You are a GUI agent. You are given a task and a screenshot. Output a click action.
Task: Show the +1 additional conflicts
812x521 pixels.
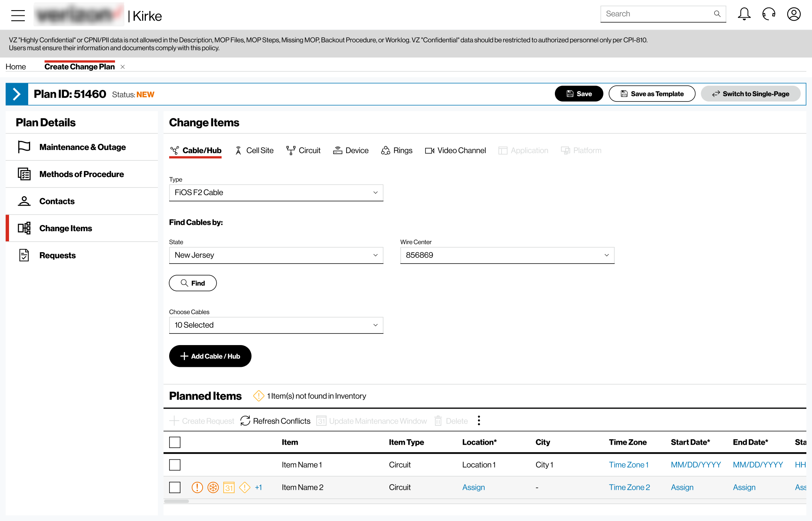coord(258,488)
